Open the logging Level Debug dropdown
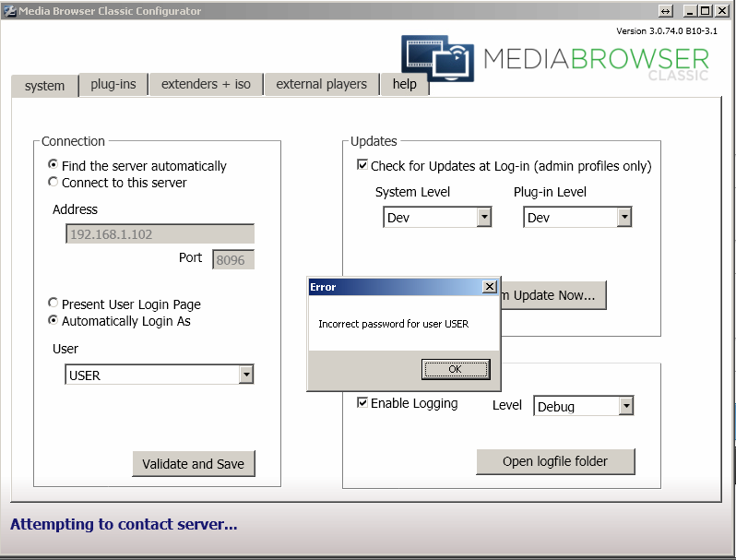 tap(583, 406)
